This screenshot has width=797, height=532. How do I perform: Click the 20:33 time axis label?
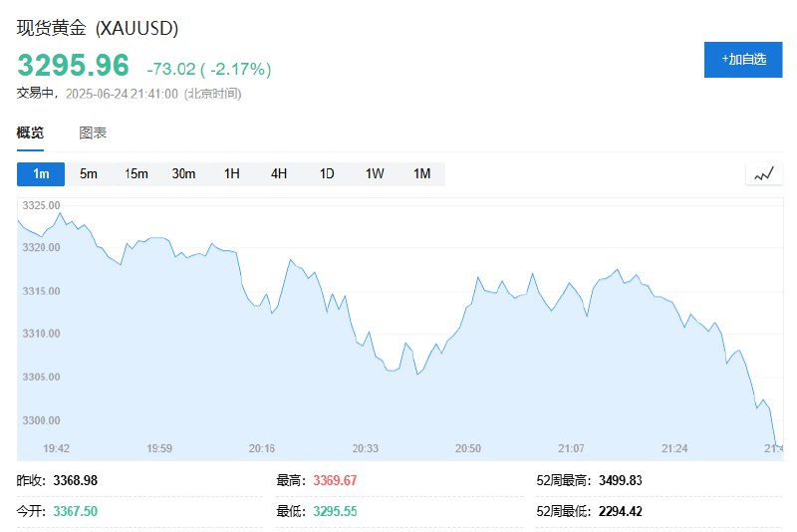(x=366, y=448)
